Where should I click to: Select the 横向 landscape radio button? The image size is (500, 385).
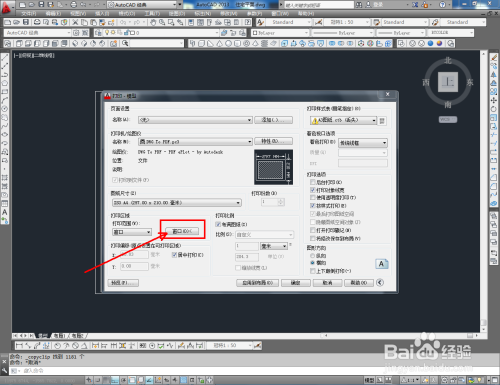tap(312, 263)
